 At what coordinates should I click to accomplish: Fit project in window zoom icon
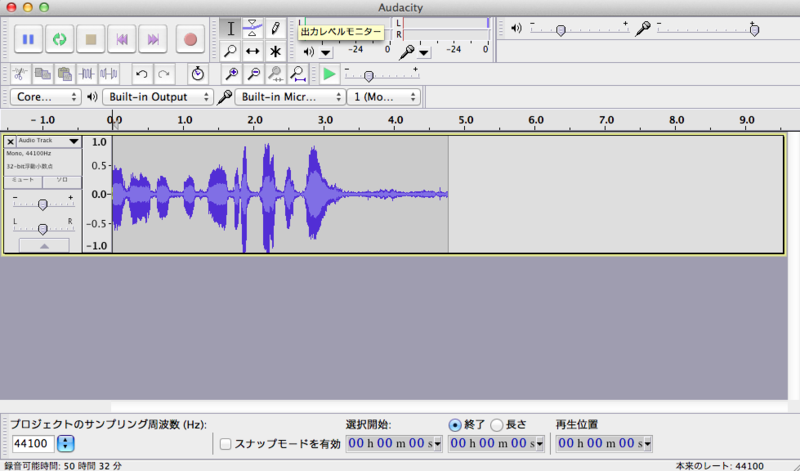297,75
